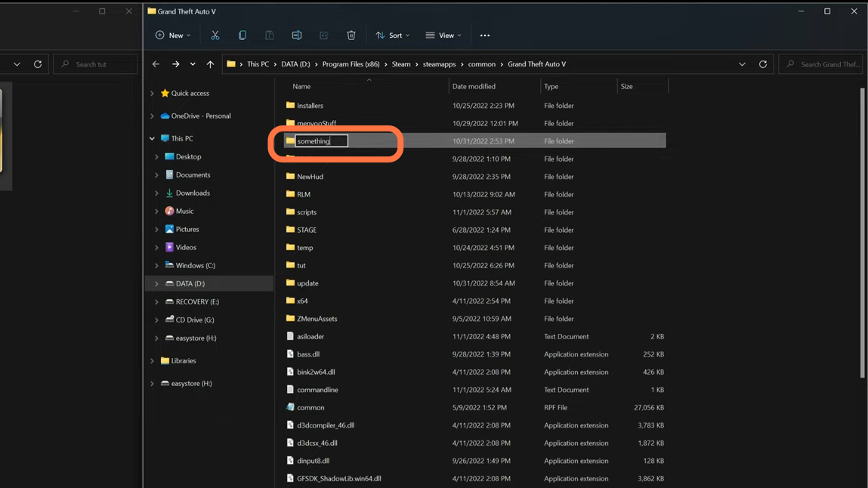This screenshot has width=868, height=488.
Task: Go forward with the Forward arrow
Action: click(175, 64)
